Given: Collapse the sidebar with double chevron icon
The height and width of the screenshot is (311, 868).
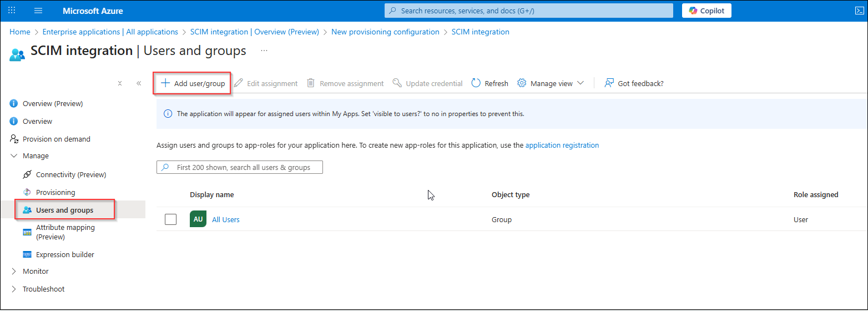Looking at the screenshot, I should 139,83.
